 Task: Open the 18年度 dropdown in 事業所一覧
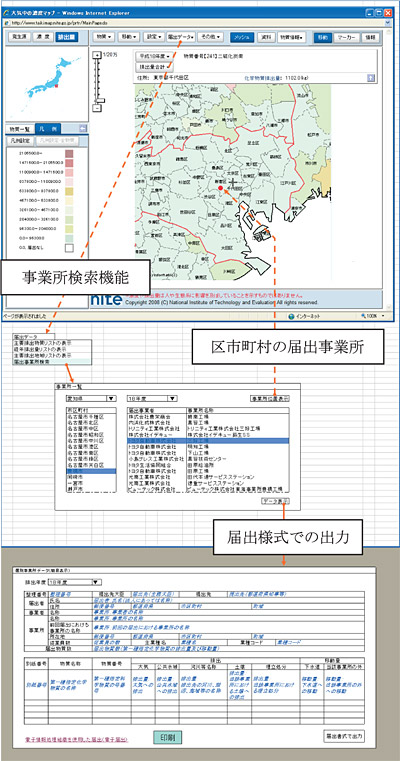[x=151, y=398]
